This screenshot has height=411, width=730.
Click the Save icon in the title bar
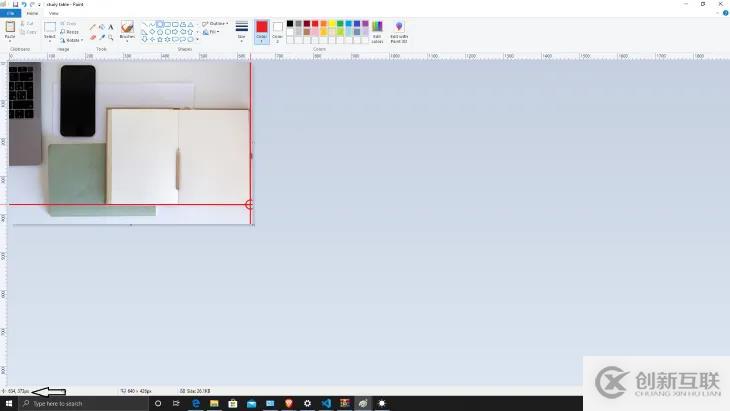15,4
